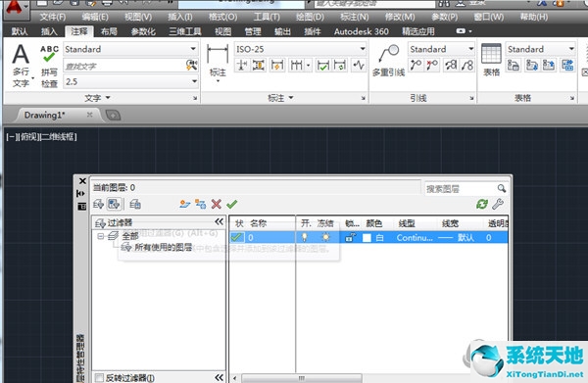Click the remove leader icon
The width and height of the screenshot is (588, 383).
432,66
